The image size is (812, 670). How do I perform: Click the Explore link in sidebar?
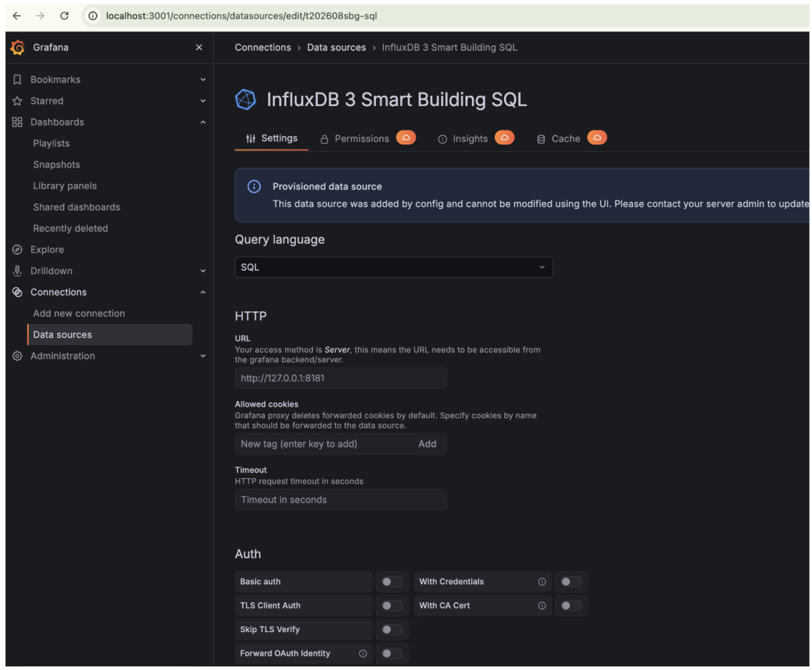click(x=47, y=250)
